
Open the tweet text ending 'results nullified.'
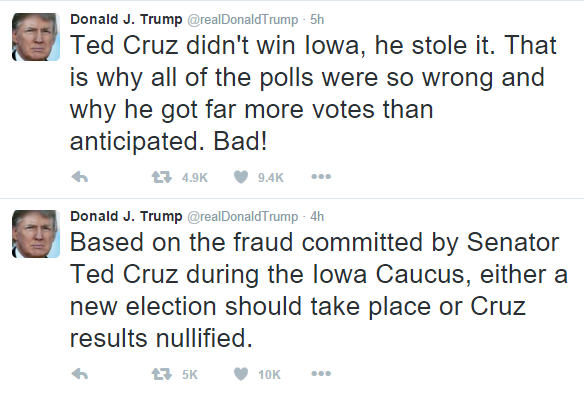(x=318, y=290)
